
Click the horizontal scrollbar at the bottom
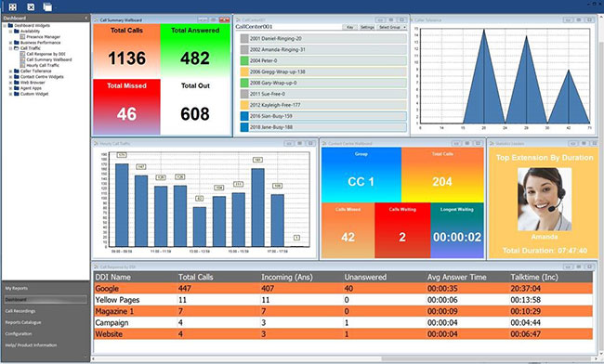[344, 359]
